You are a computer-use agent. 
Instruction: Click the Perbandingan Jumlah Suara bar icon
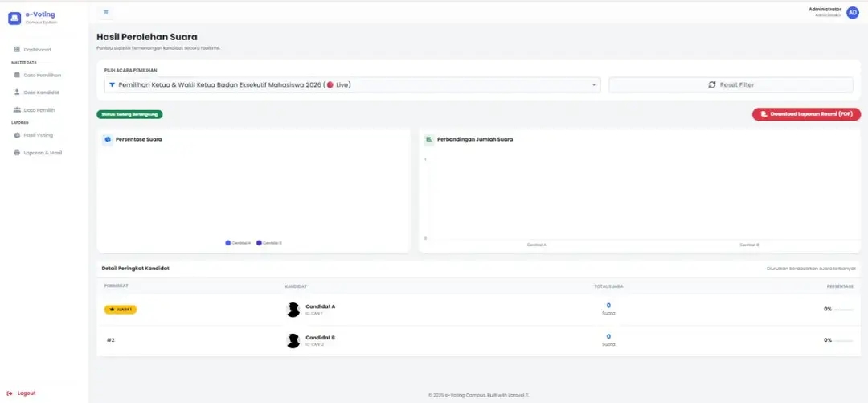[x=428, y=140]
